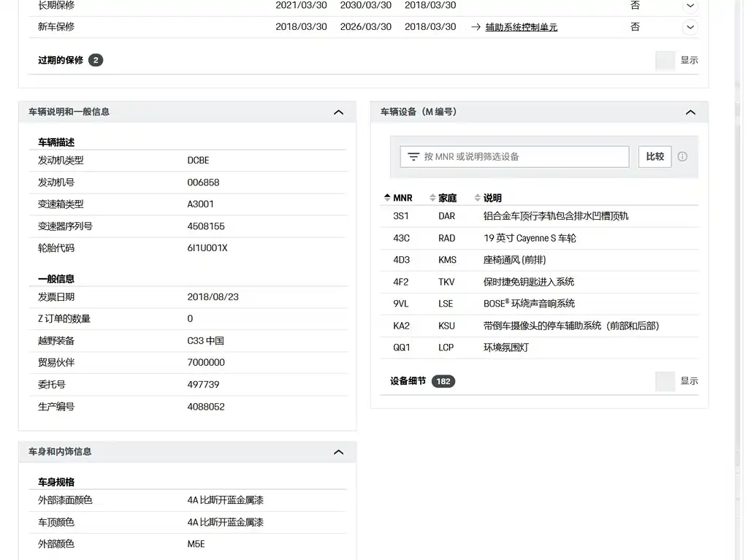Viewport: 748px width, 560px height.
Task: Collapse the 车身和内饰信息 panel
Action: [x=338, y=452]
